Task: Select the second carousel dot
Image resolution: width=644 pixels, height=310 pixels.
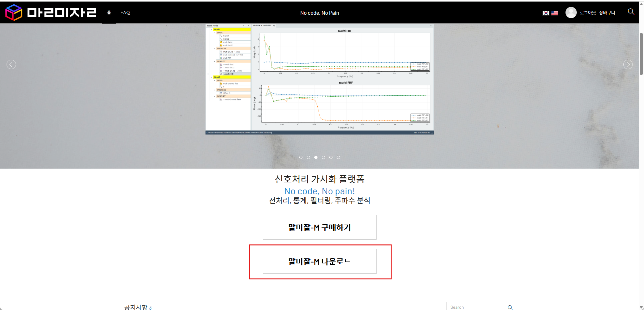Action: tap(308, 157)
